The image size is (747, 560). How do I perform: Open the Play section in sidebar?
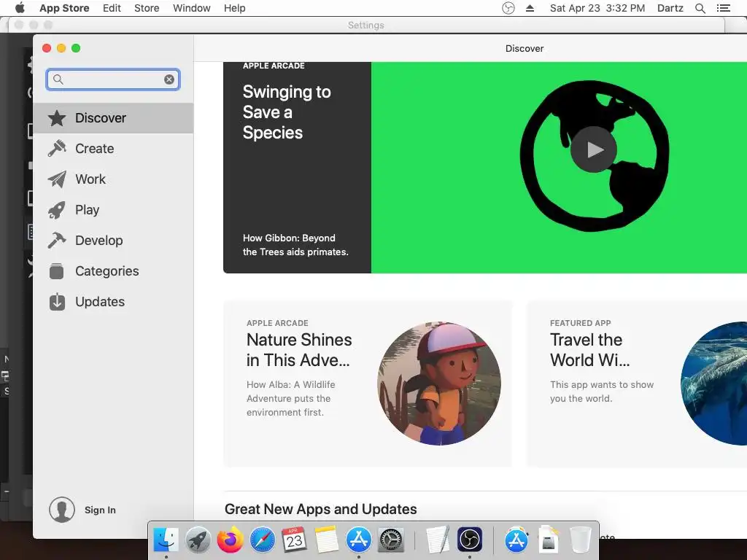[113, 209]
